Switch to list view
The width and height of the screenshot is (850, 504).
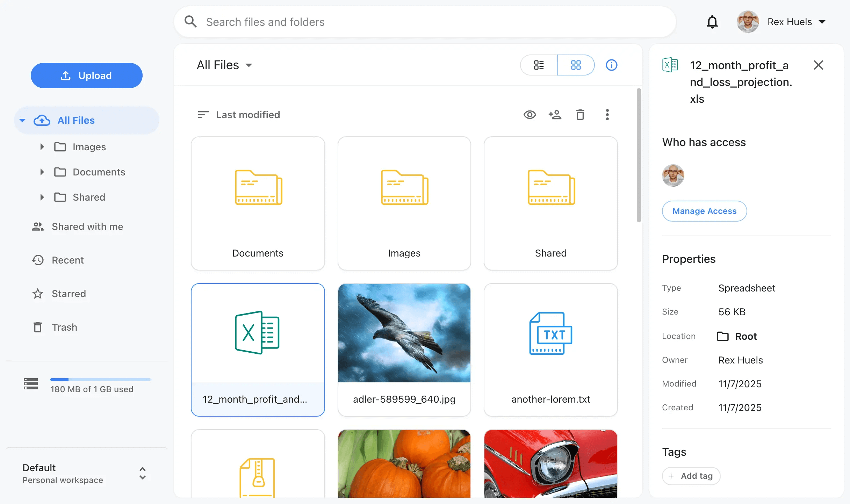[539, 65]
